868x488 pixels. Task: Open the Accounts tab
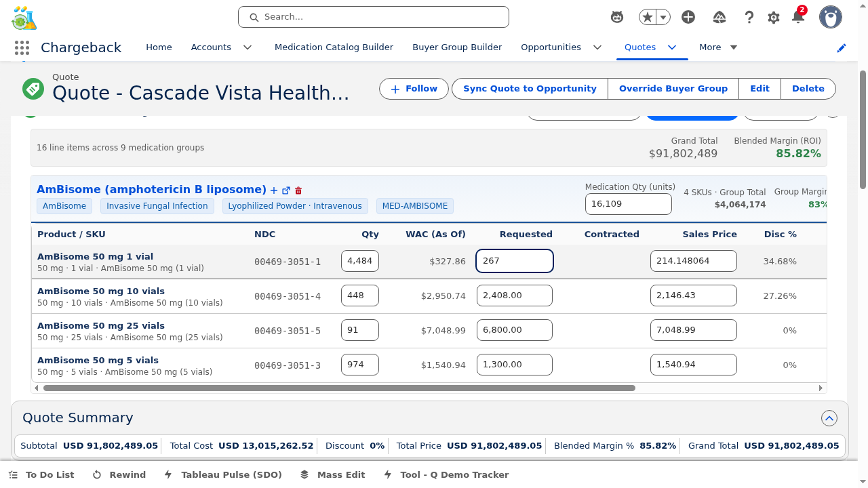211,47
